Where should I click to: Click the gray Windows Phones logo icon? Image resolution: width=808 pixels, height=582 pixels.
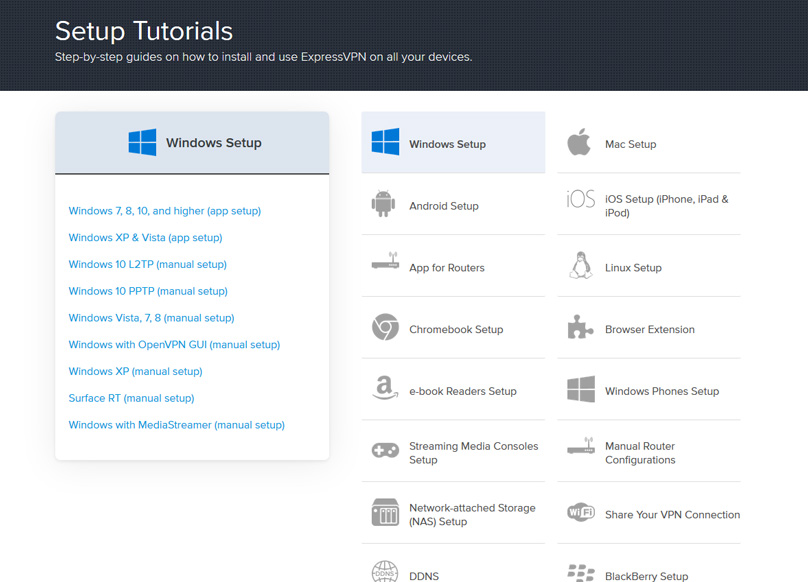pos(581,389)
